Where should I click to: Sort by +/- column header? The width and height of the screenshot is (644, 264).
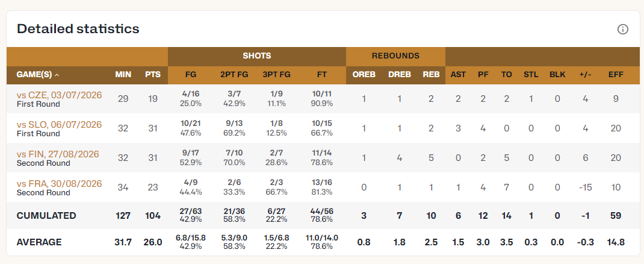click(x=586, y=75)
